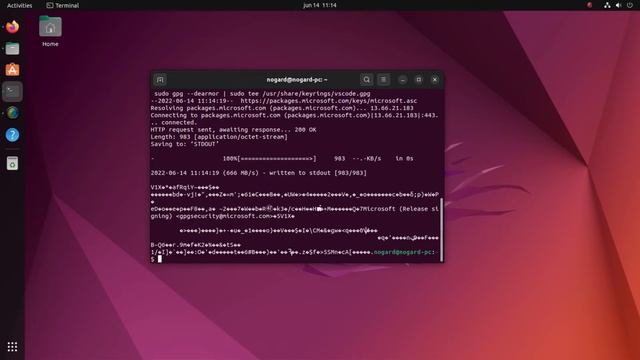Image resolution: width=640 pixels, height=360 pixels.
Task: Open search in terminal window
Action: 367,80
